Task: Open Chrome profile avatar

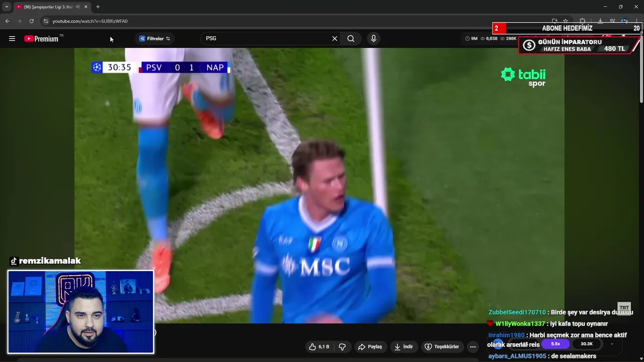Action: click(x=624, y=21)
